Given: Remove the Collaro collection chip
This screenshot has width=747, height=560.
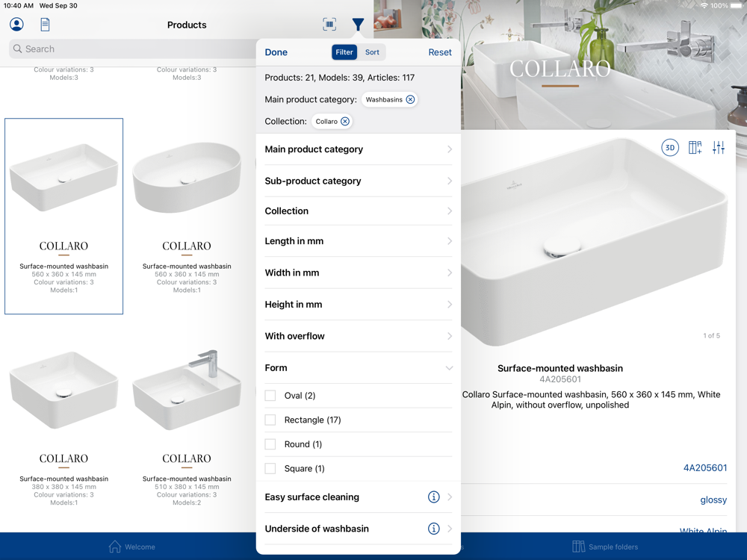Looking at the screenshot, I should [345, 122].
